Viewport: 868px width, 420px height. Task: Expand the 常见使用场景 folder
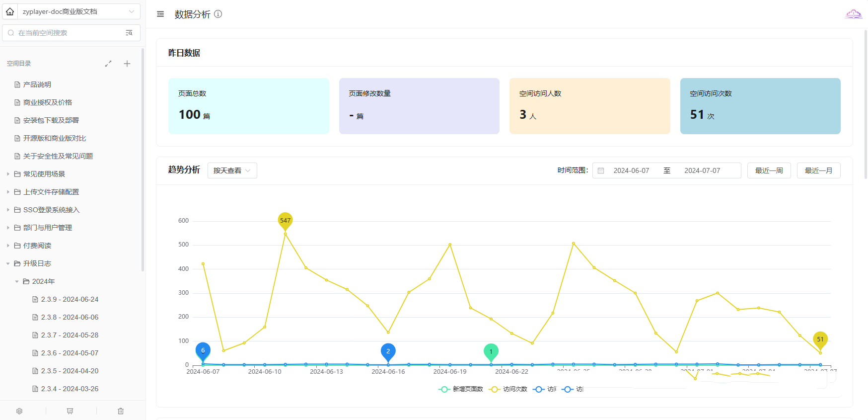pyautogui.click(x=8, y=174)
